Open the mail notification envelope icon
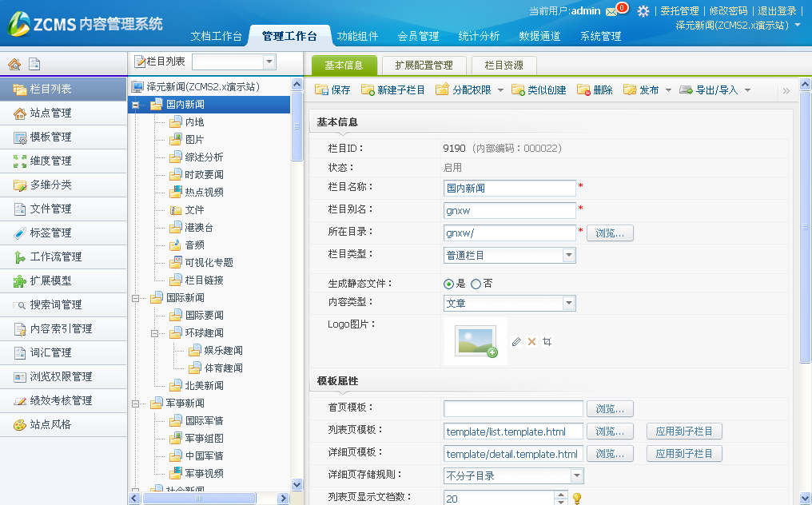The height and width of the screenshot is (505, 812). (x=611, y=11)
